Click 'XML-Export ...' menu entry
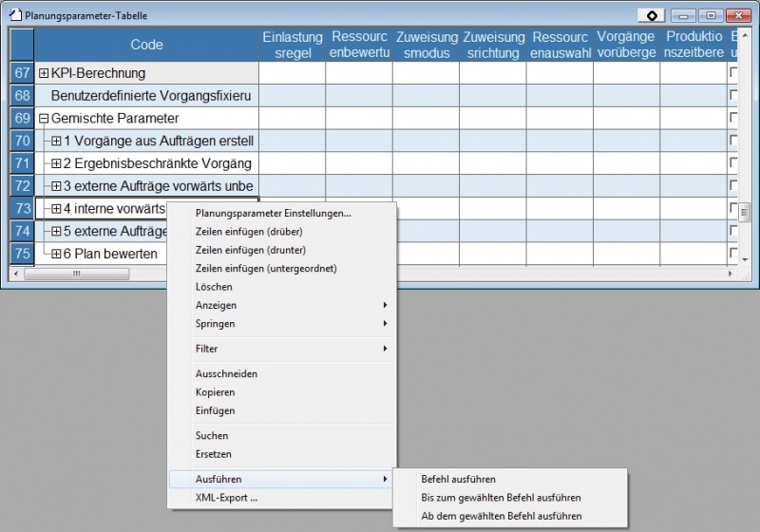Image resolution: width=760 pixels, height=532 pixels. click(226, 498)
